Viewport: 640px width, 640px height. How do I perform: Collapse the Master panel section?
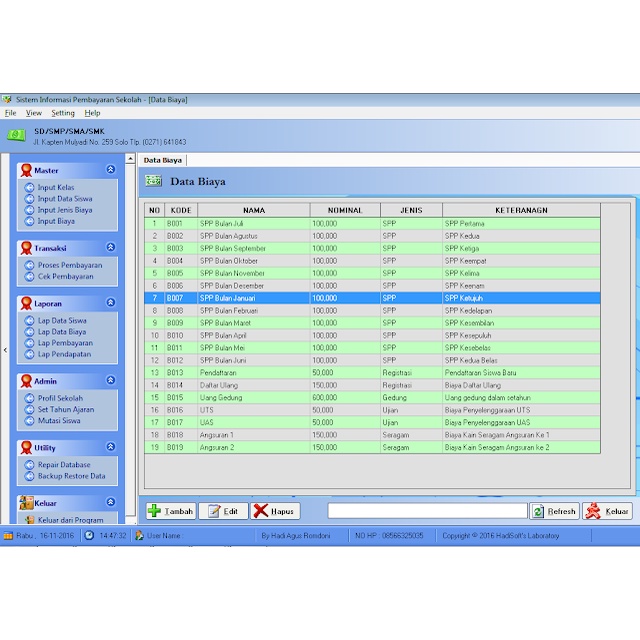[111, 170]
